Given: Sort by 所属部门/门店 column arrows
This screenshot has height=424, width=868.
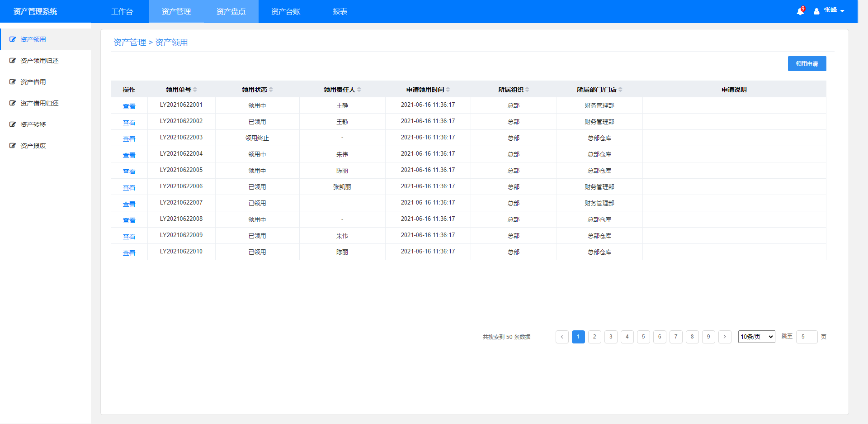Looking at the screenshot, I should pos(620,90).
